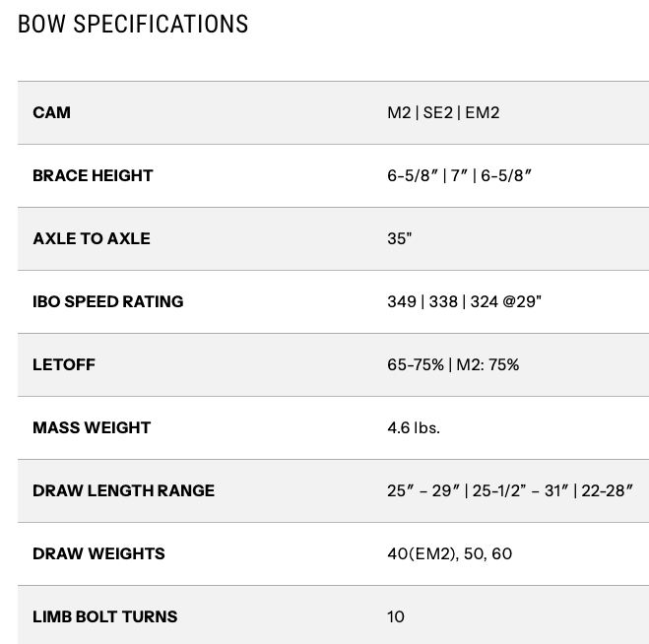Click the 65-75% | M2: 75% letoff value
This screenshot has width=649, height=644.
453,364
